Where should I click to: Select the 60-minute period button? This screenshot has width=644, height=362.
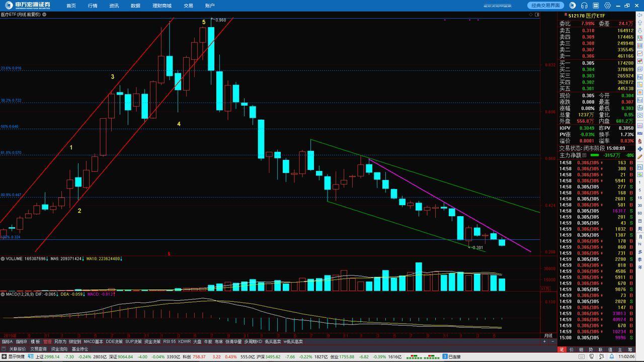[x=640, y=213]
